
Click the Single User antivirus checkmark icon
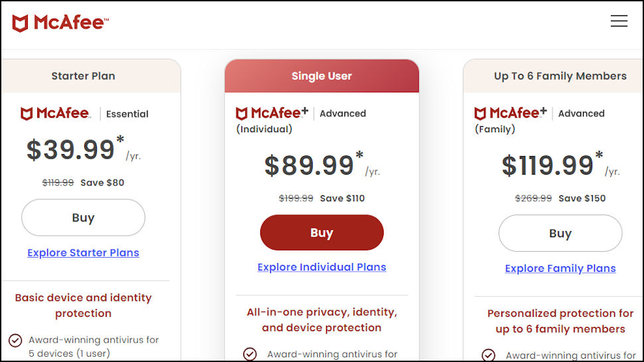[250, 354]
